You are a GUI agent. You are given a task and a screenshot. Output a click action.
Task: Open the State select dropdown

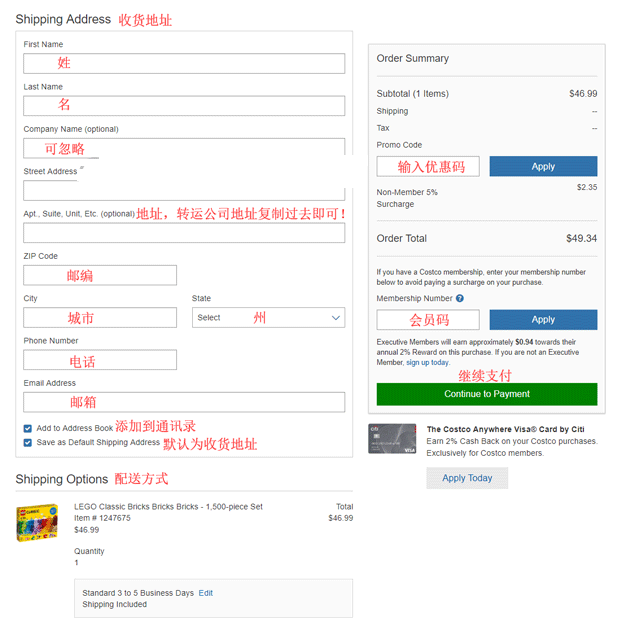pos(268,317)
